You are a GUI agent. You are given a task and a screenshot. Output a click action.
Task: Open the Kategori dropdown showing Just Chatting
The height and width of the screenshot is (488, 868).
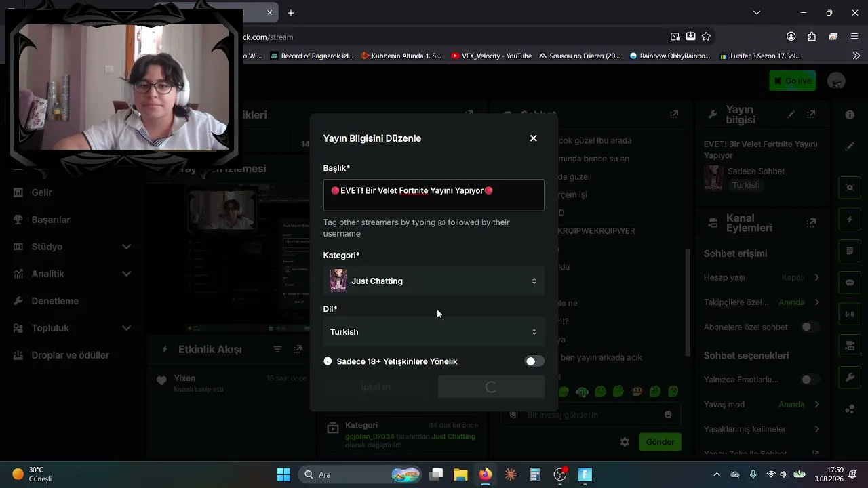[x=434, y=281]
